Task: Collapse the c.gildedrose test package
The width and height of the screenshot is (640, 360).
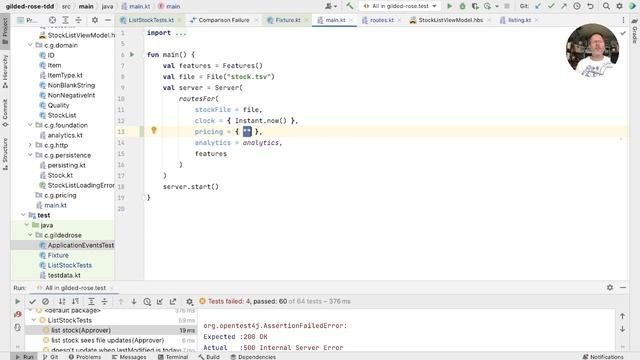Action: (x=30, y=235)
